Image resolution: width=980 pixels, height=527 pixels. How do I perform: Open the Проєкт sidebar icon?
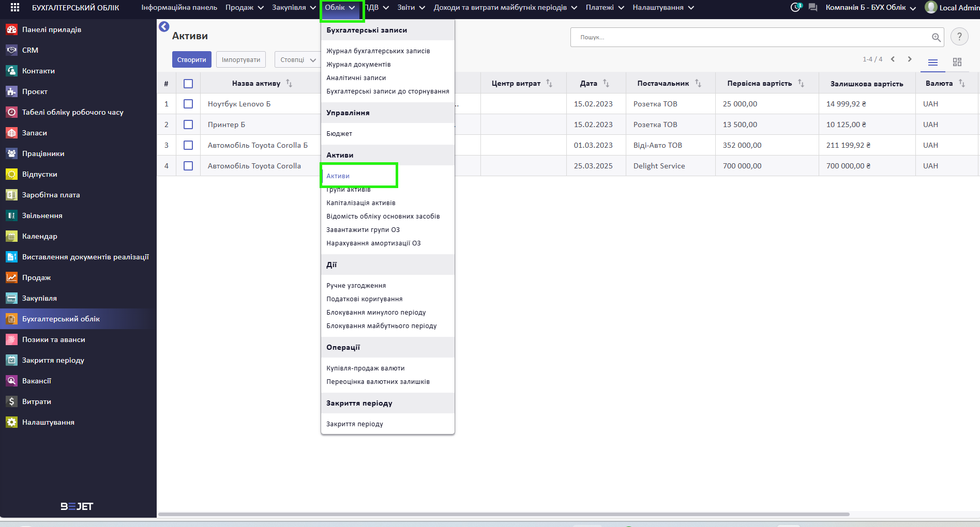[11, 91]
